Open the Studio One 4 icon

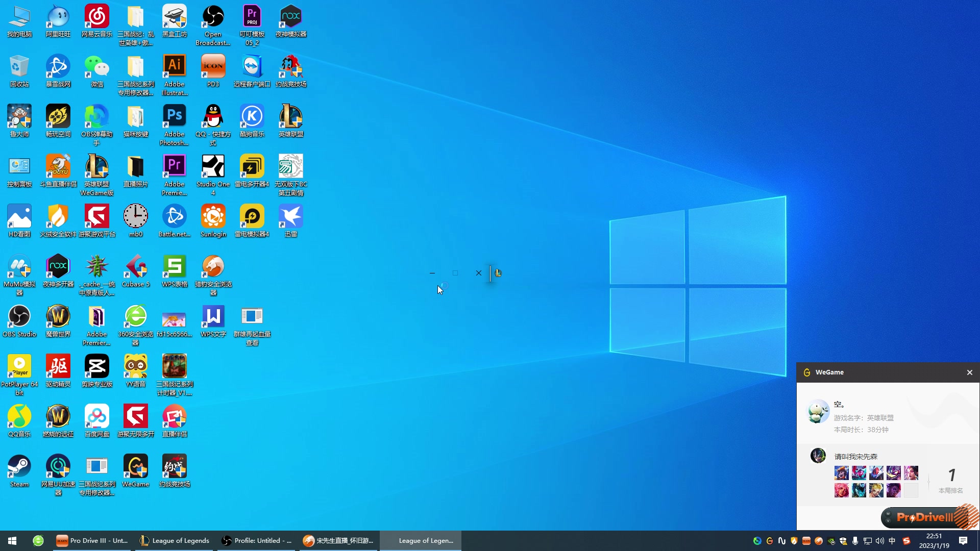point(213,166)
